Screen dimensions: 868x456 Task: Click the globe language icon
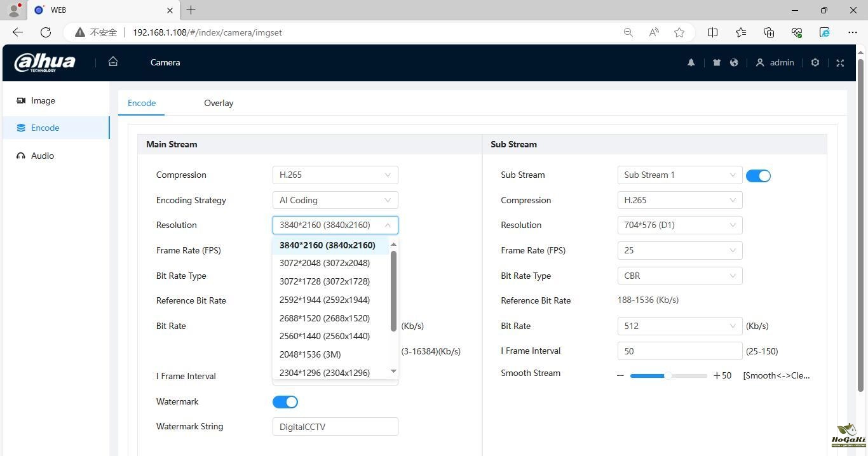click(x=734, y=62)
